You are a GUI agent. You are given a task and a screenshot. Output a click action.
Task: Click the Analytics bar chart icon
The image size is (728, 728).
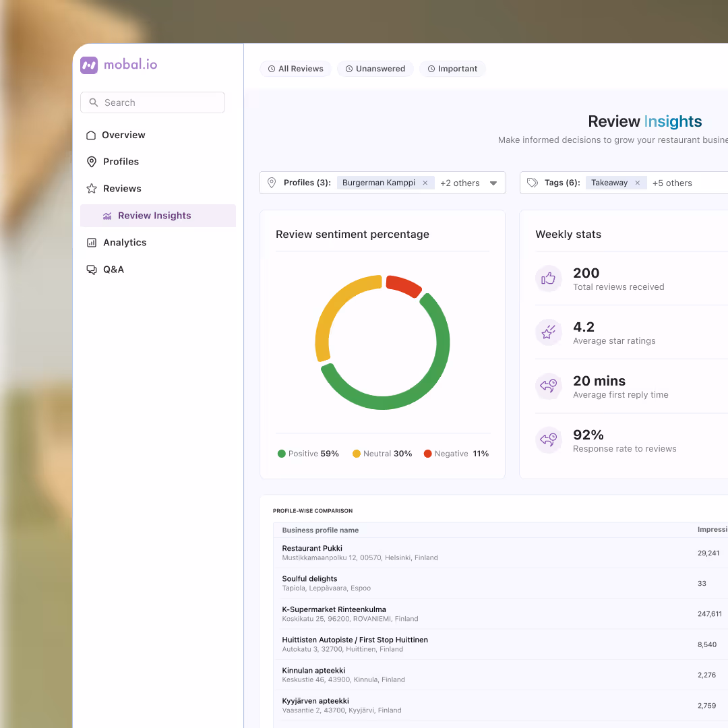(92, 243)
